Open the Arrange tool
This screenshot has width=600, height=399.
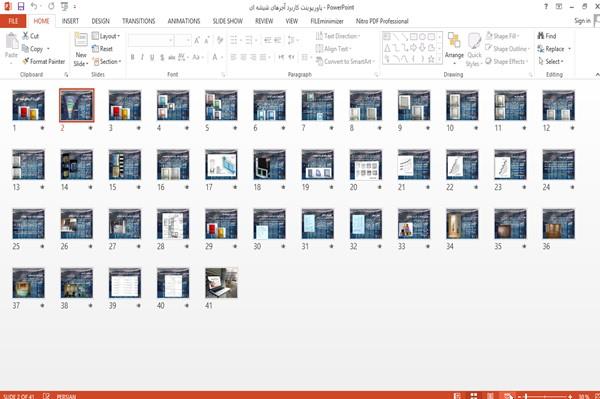click(x=454, y=46)
